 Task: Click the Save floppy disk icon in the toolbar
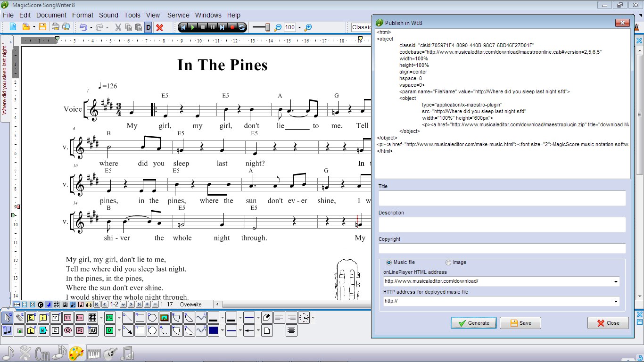click(x=42, y=27)
